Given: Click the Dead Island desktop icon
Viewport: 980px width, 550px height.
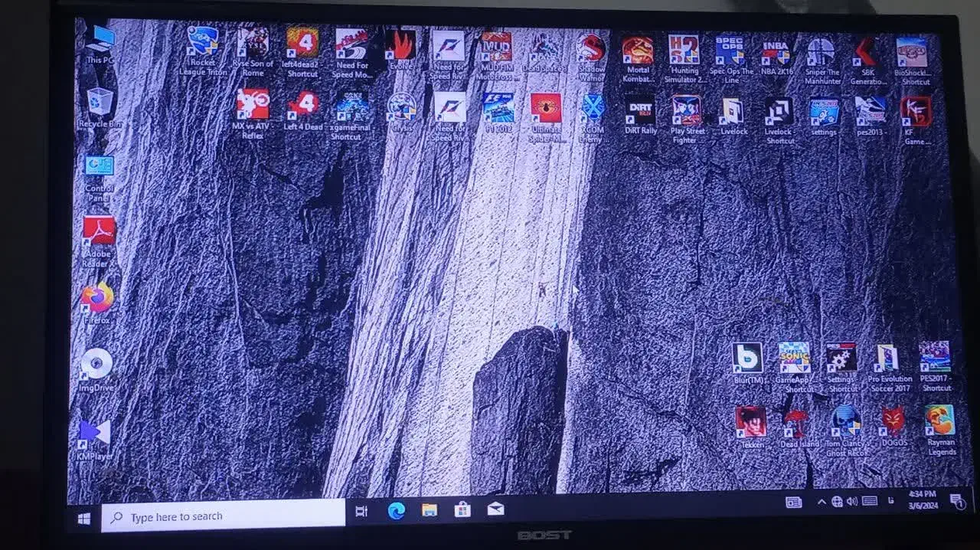Looking at the screenshot, I should click(x=797, y=422).
